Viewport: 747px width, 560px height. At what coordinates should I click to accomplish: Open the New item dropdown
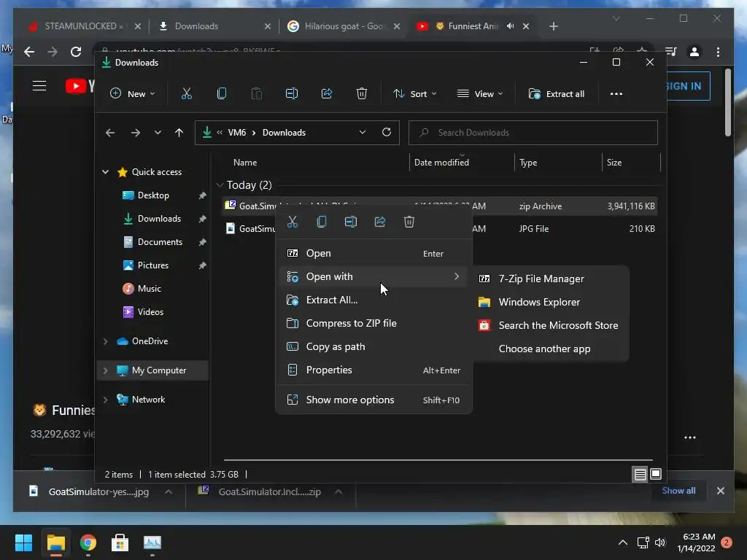(x=133, y=94)
